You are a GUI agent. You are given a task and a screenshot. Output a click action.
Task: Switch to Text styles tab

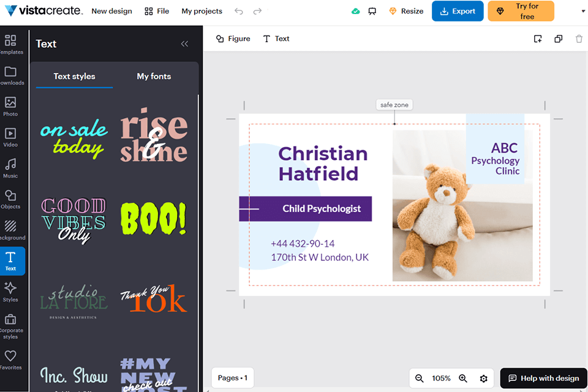(x=74, y=77)
